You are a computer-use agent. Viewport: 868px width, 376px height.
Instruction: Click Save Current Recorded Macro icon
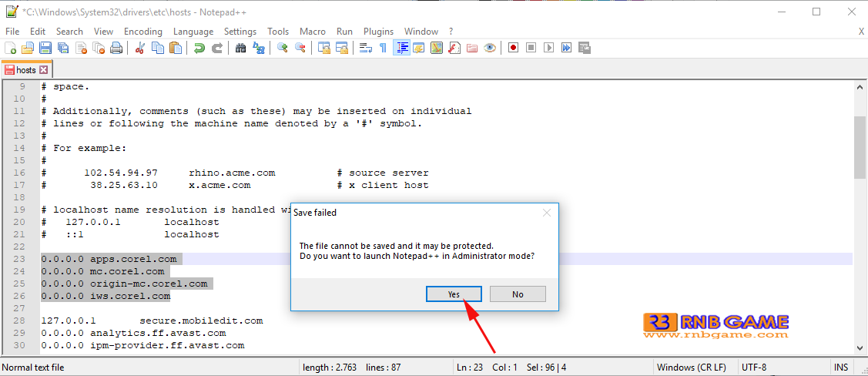tap(585, 49)
